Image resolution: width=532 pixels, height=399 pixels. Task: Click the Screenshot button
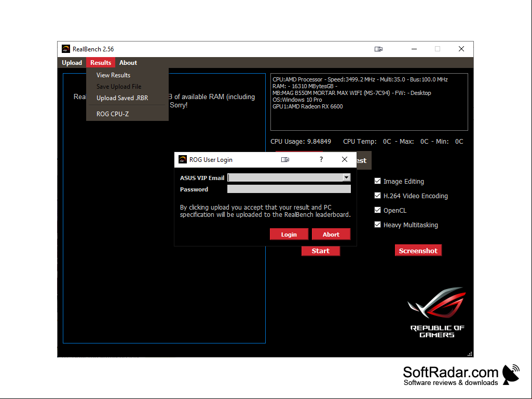click(x=418, y=251)
